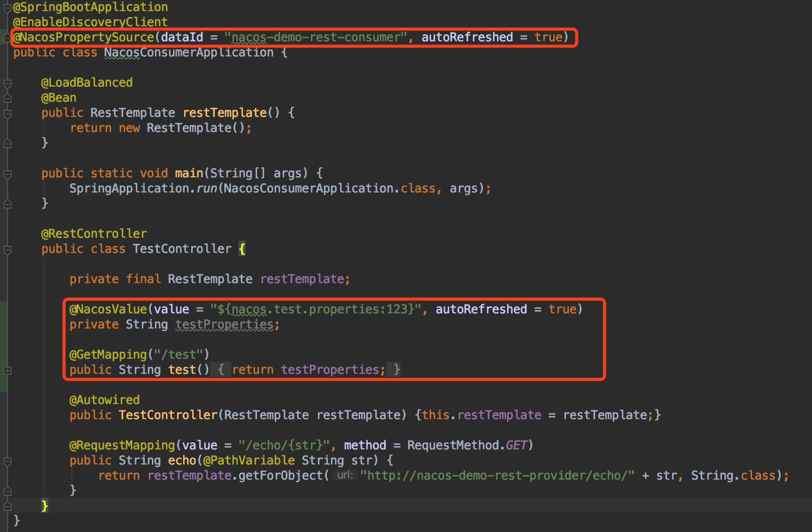
Task: Click fold-end marker at restTemplate() closing brace
Action: (7, 144)
